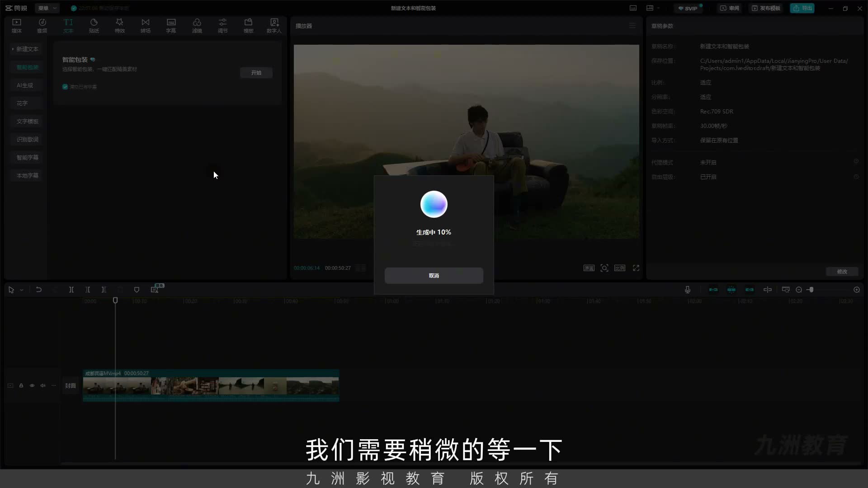Click the timeline fit-to-view icon
The image size is (868, 488).
(786, 290)
